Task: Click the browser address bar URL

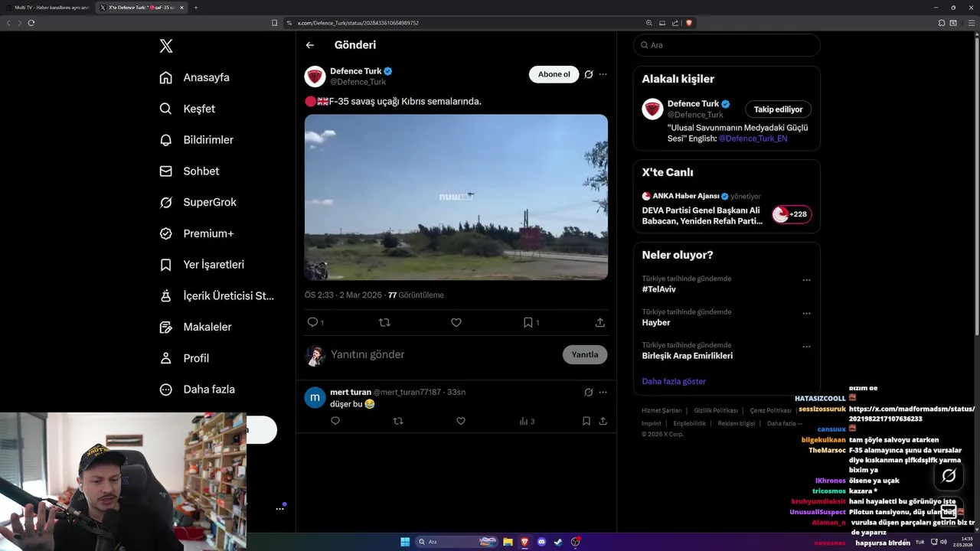Action: coord(357,23)
